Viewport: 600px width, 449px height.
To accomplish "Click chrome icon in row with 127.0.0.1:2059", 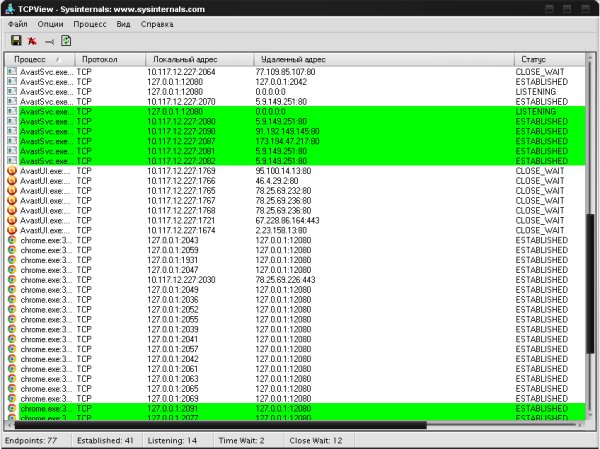I will (x=12, y=250).
